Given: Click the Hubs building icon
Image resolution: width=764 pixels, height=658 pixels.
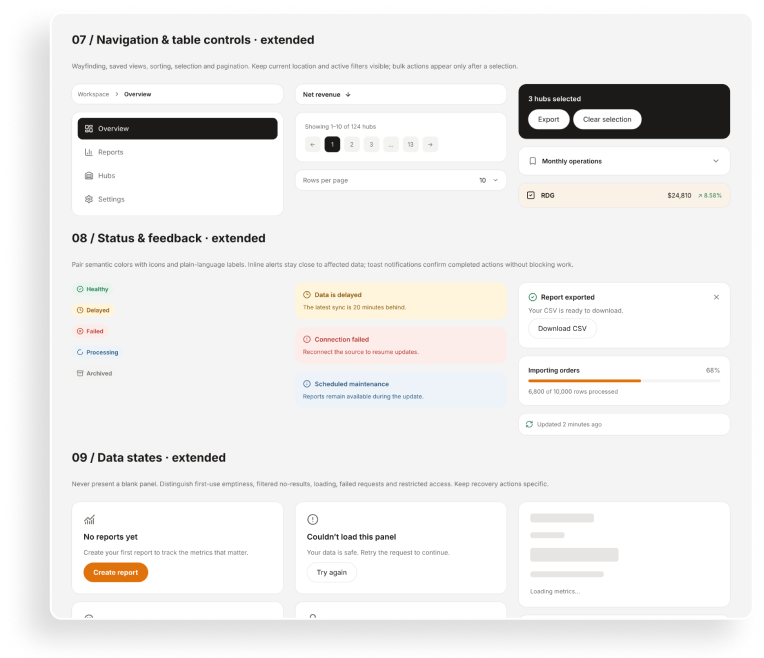Looking at the screenshot, I should pos(89,175).
